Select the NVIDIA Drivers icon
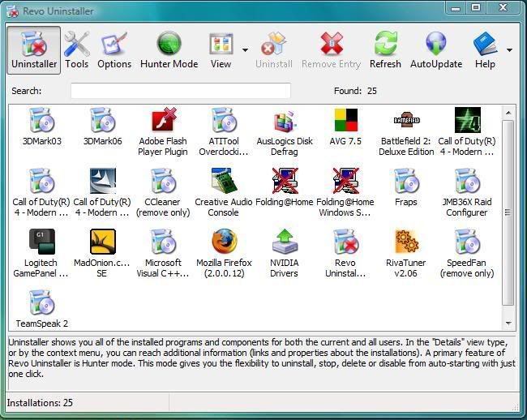Screen dimensions: 527x420 point(285,242)
